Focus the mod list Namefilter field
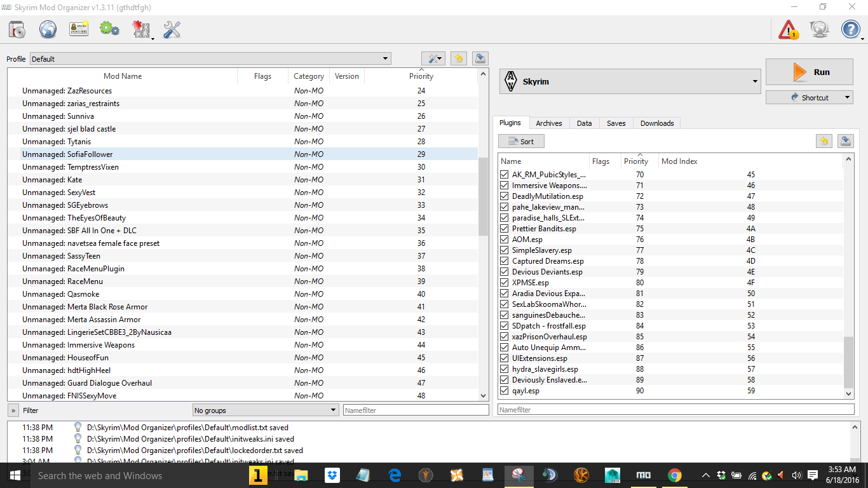868x488 pixels. click(x=416, y=410)
